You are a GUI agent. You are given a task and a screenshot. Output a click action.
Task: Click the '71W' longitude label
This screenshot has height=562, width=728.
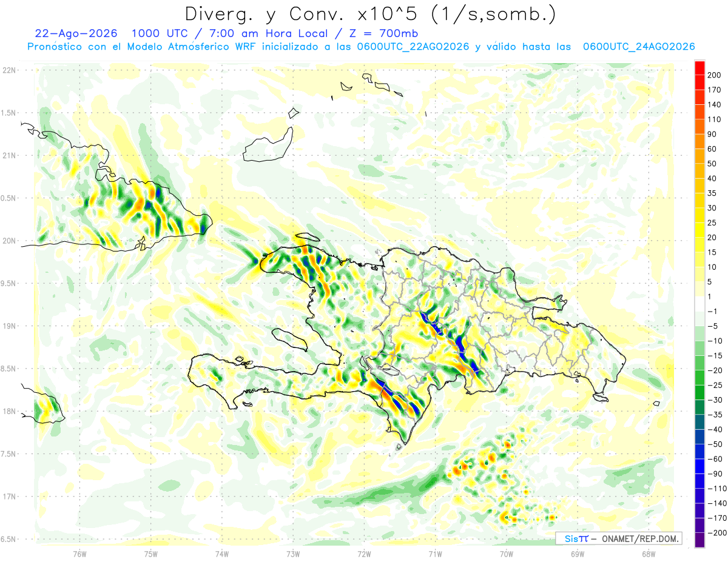click(x=435, y=554)
